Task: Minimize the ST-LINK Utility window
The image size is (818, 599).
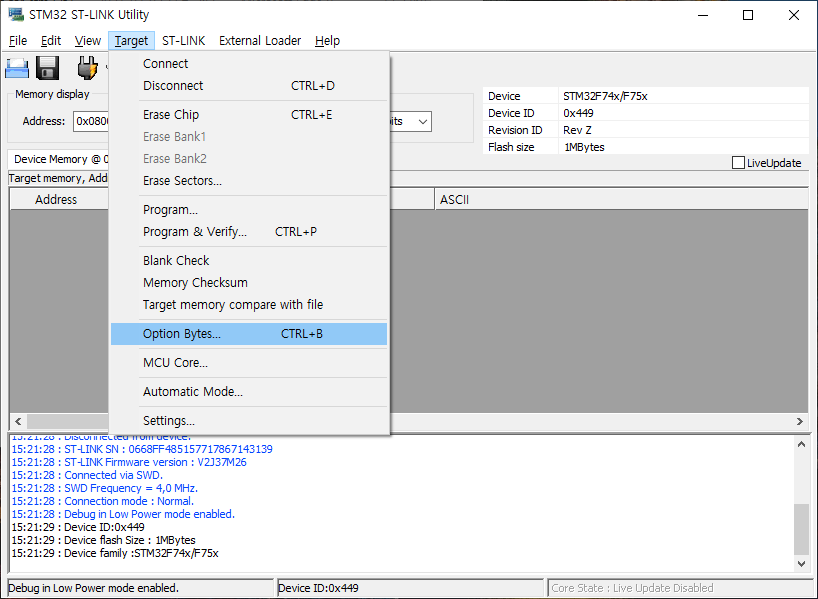Action: [703, 15]
